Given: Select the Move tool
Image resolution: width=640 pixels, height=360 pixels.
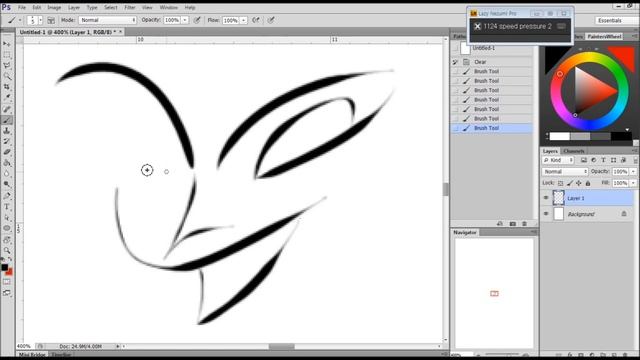Looking at the screenshot, I should pyautogui.click(x=7, y=44).
